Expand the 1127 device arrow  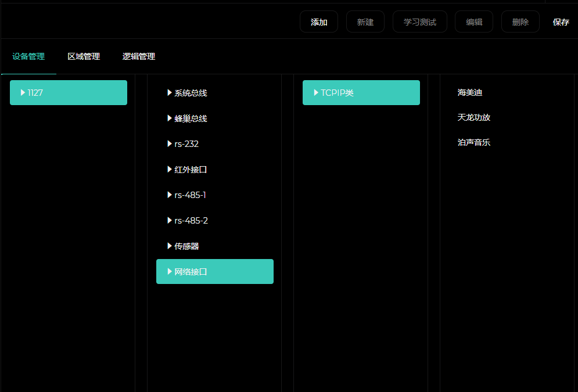pyautogui.click(x=23, y=92)
